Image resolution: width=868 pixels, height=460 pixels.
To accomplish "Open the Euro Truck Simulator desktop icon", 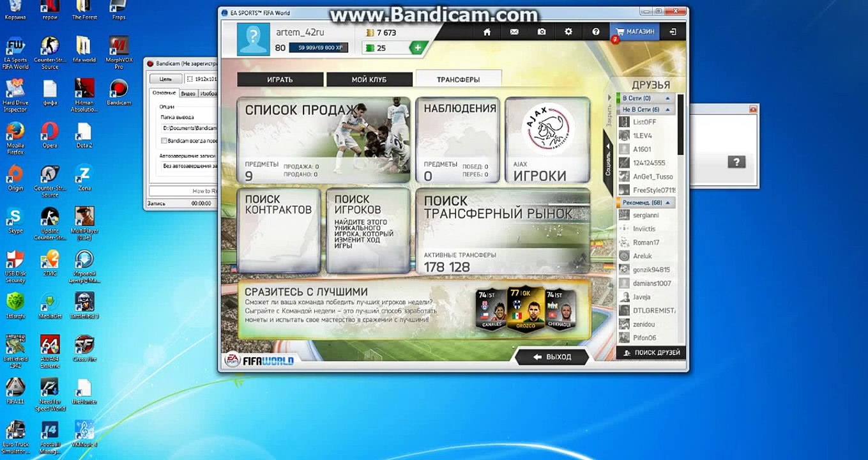I will click(x=15, y=437).
